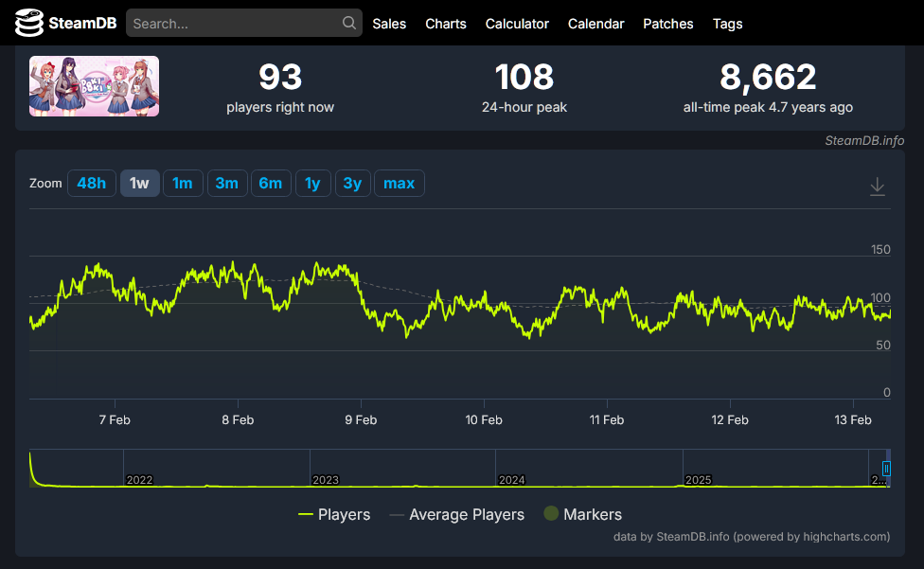Toggle the Markers legend item

582,514
